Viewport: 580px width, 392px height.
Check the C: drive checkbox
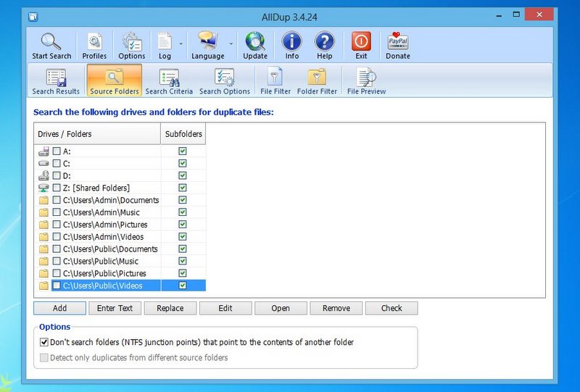point(57,164)
